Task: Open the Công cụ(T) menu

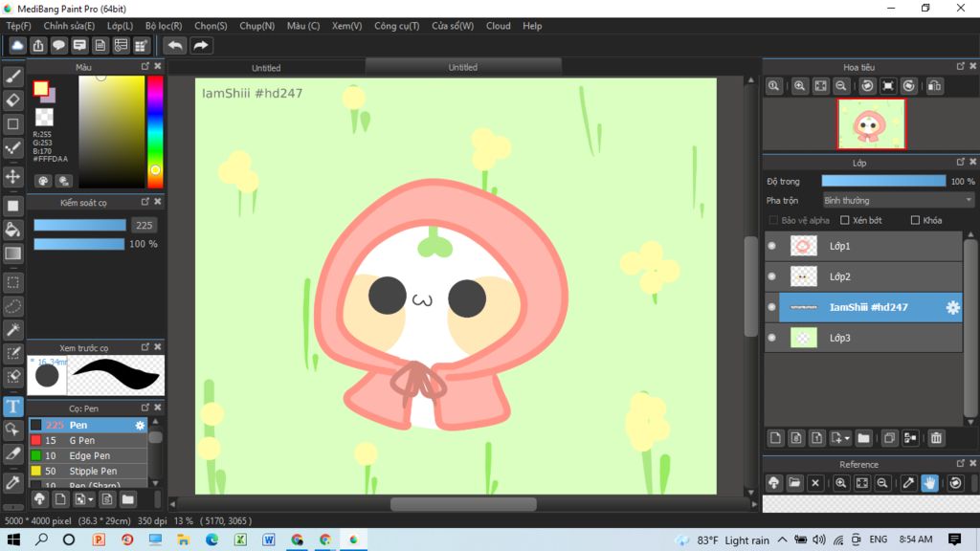Action: point(397,26)
